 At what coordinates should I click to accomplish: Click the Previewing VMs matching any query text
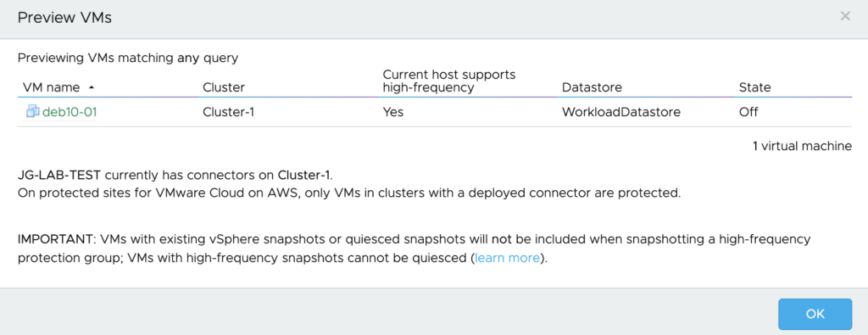[x=128, y=58]
